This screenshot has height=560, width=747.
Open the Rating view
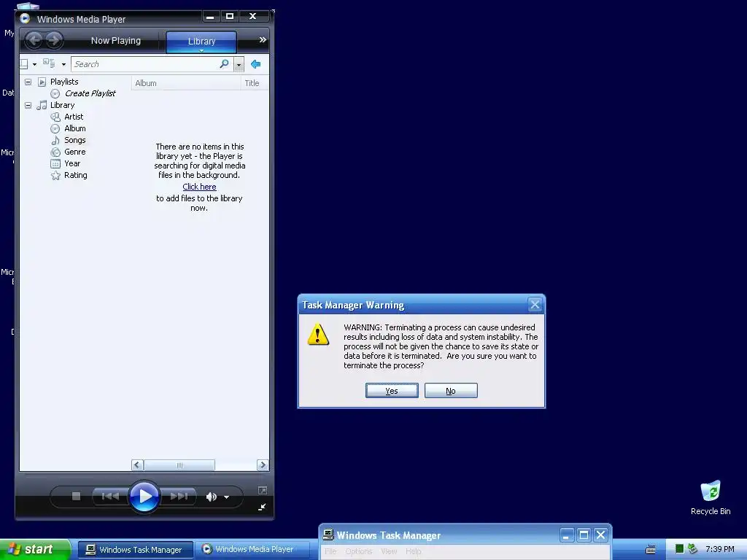coord(76,175)
